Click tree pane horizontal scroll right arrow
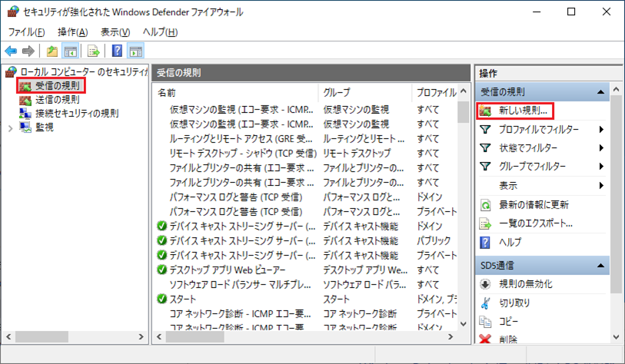The height and width of the screenshot is (364, 625). (x=141, y=337)
